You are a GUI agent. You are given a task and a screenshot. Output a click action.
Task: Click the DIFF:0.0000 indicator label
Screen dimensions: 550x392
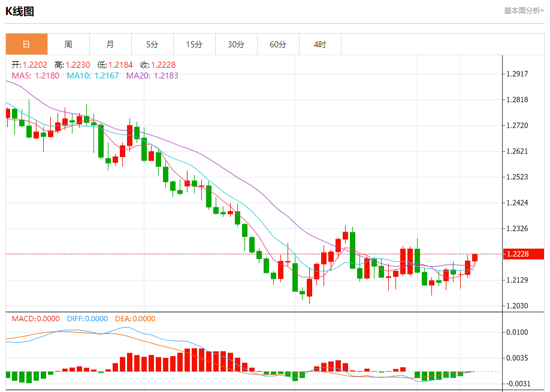(x=87, y=319)
